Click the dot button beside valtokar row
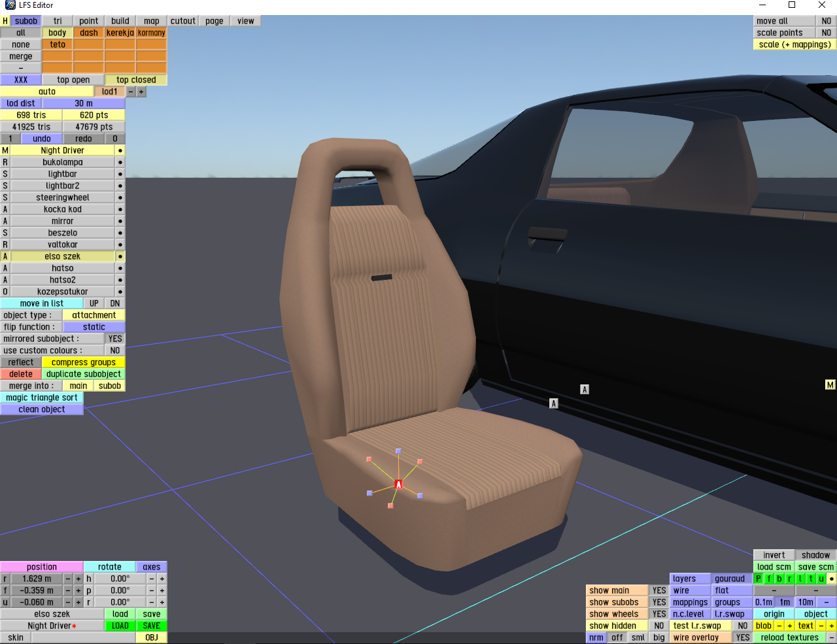 click(x=120, y=245)
